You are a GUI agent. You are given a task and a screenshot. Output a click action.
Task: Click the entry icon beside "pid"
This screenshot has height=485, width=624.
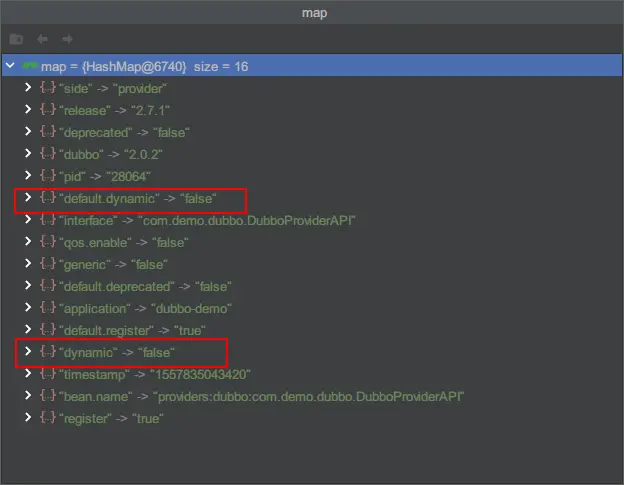[48, 175]
